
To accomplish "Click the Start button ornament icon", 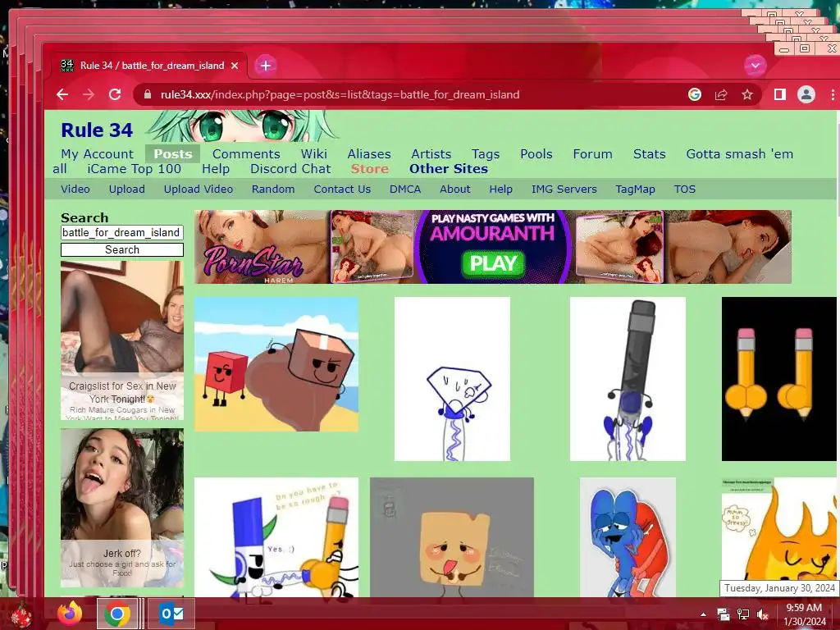I will tap(21, 614).
